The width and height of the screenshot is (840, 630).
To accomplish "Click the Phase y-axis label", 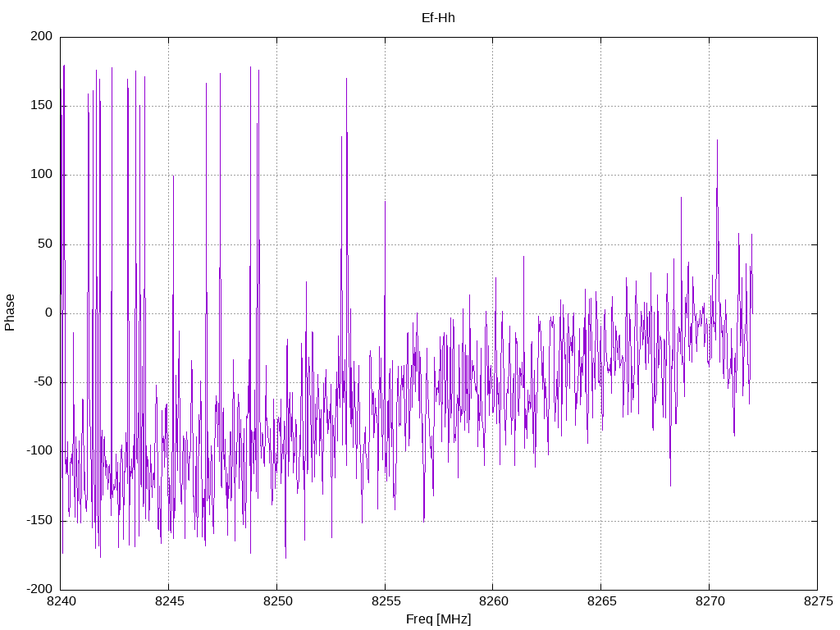I will 10,313.
